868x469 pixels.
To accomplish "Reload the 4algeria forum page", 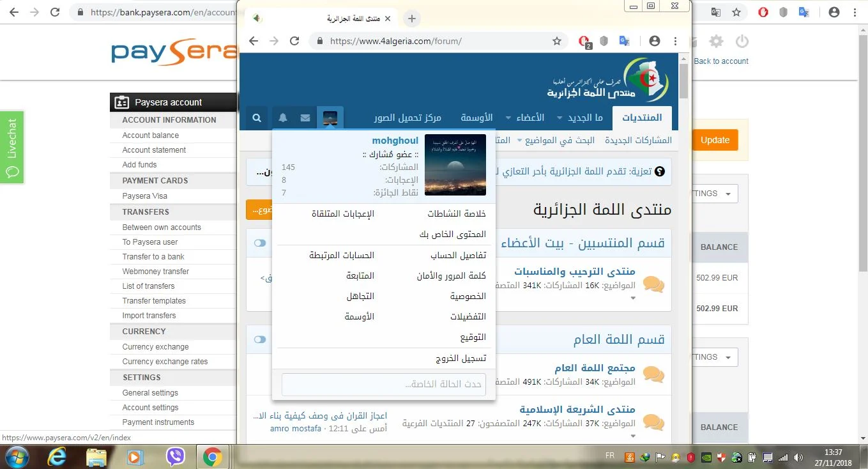I will [x=294, y=41].
